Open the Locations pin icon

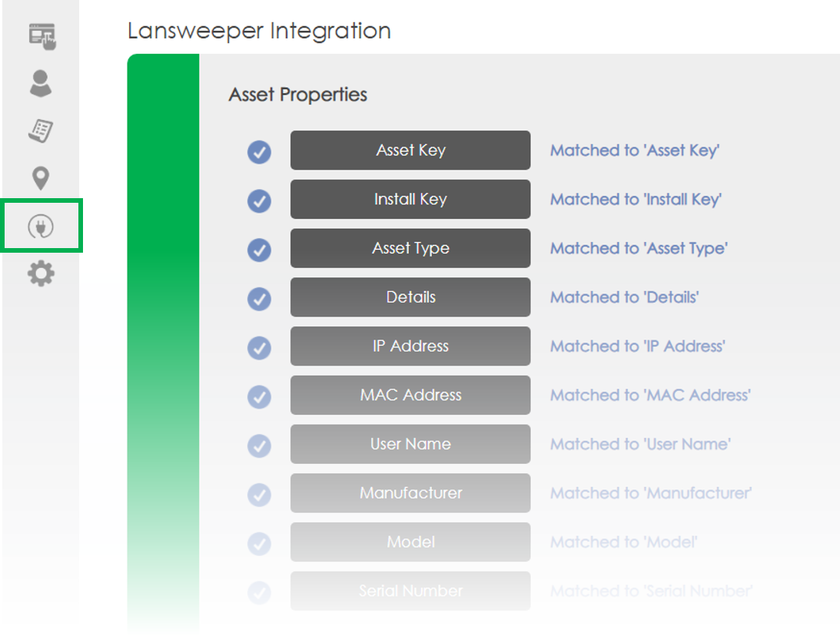pos(41,178)
